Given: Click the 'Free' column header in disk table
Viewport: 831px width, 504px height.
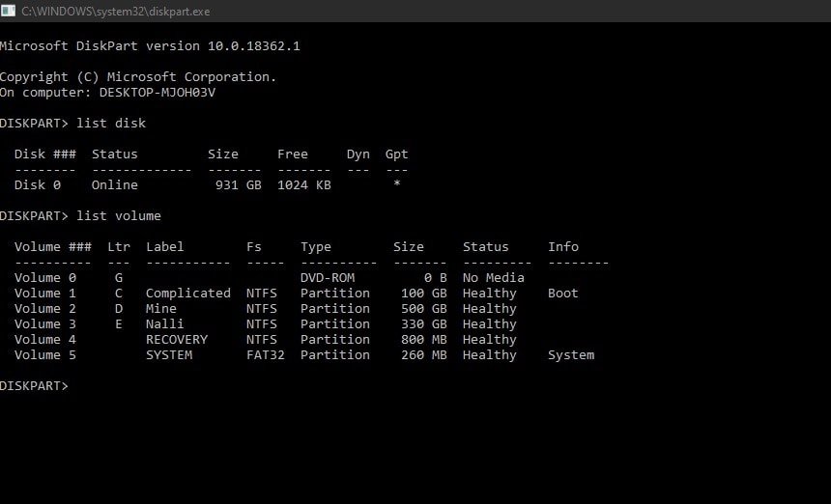Looking at the screenshot, I should [293, 154].
